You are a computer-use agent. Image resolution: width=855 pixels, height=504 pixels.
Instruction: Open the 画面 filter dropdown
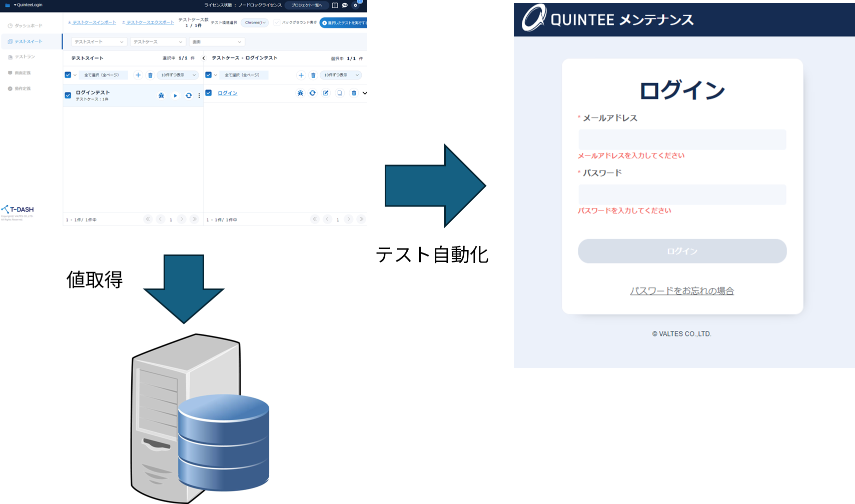tap(217, 42)
